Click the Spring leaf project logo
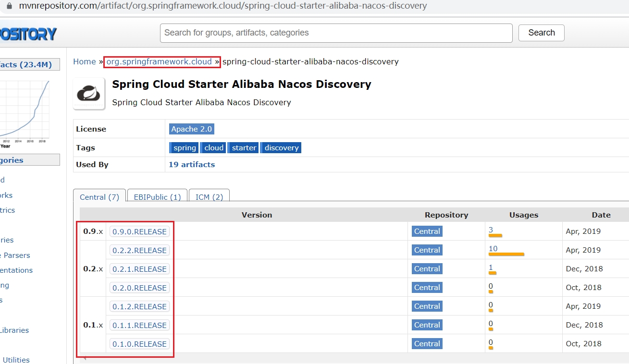This screenshot has height=364, width=629. pyautogui.click(x=89, y=92)
